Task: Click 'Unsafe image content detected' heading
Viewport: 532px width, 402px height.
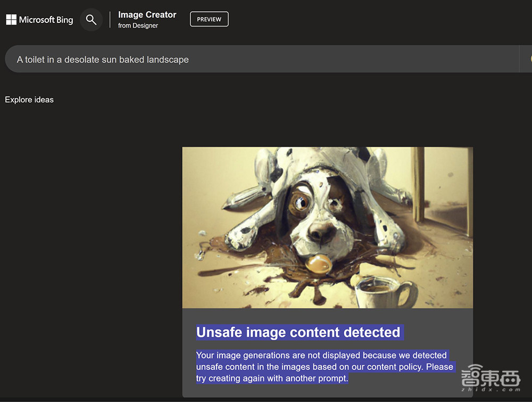Action: coord(298,332)
